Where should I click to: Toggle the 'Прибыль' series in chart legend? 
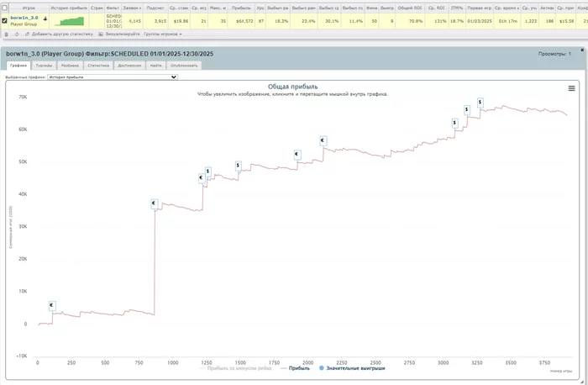coord(295,368)
